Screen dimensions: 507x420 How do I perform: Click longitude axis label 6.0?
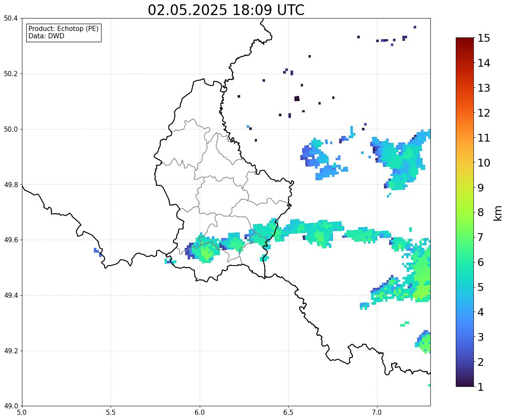pos(200,413)
